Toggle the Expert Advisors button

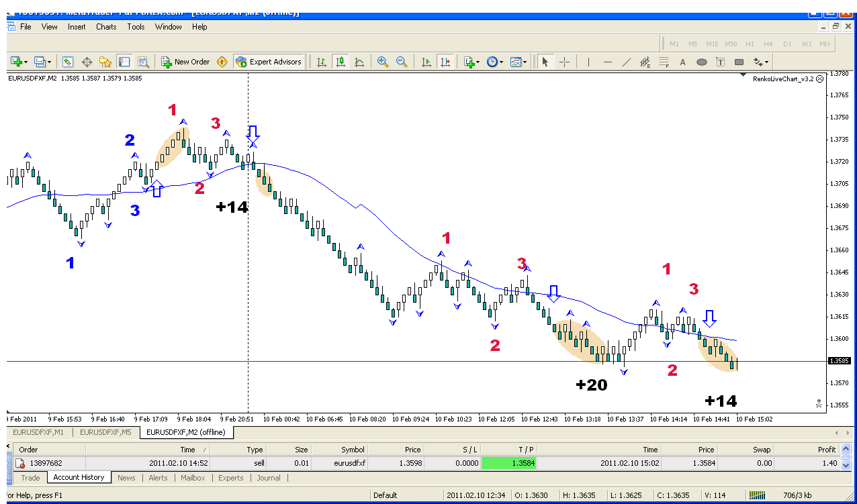(x=269, y=62)
